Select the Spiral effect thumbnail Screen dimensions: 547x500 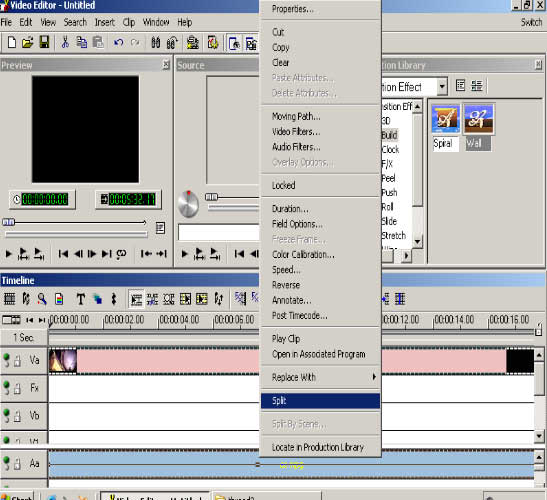pyautogui.click(x=445, y=119)
